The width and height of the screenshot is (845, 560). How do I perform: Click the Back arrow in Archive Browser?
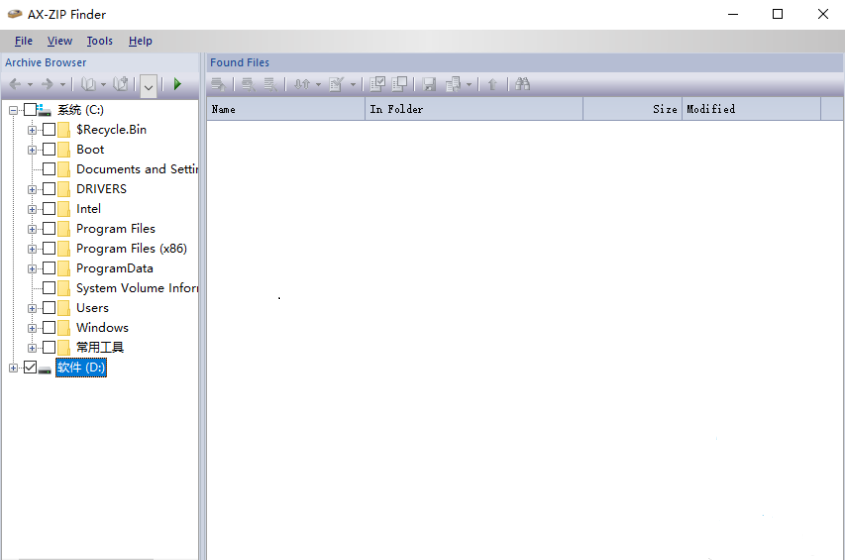(x=15, y=85)
